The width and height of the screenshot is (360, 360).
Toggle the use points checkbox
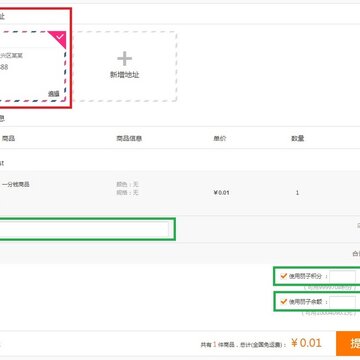point(284,276)
